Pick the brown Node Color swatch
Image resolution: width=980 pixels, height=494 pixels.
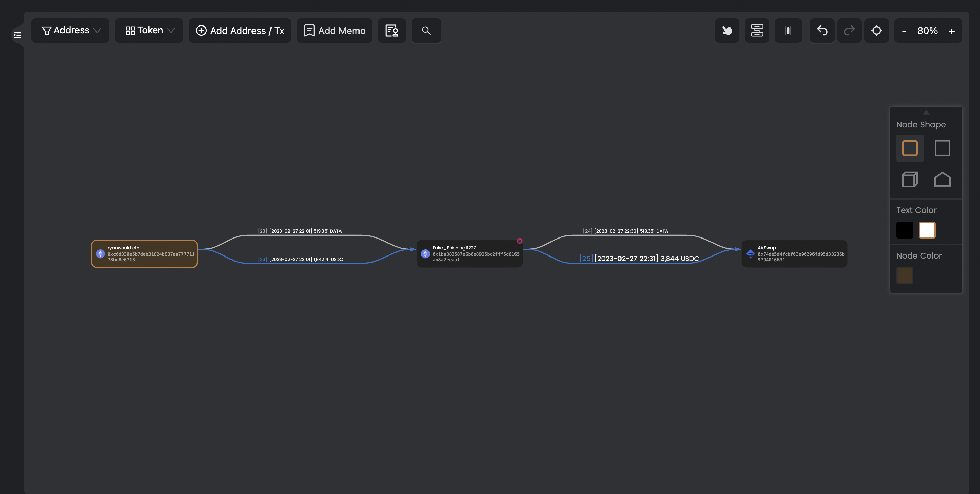coord(905,275)
